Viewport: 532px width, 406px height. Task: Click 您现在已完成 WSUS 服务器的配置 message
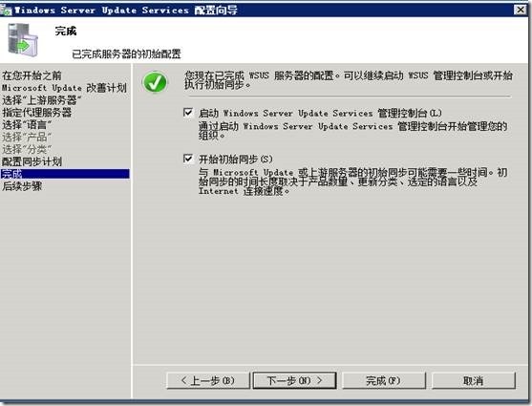tap(348, 80)
